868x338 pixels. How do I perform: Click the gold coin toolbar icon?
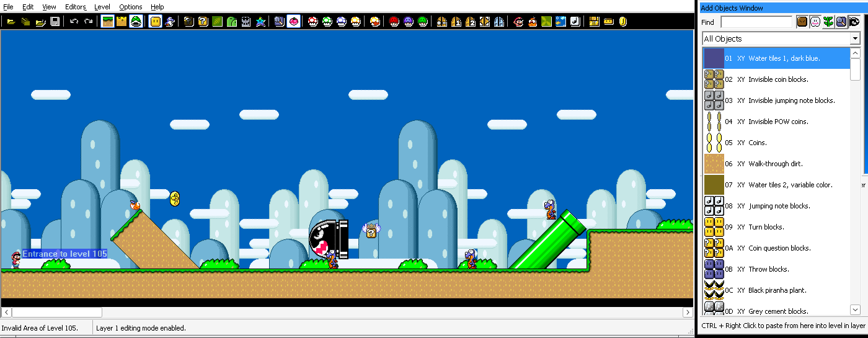pyautogui.click(x=623, y=22)
